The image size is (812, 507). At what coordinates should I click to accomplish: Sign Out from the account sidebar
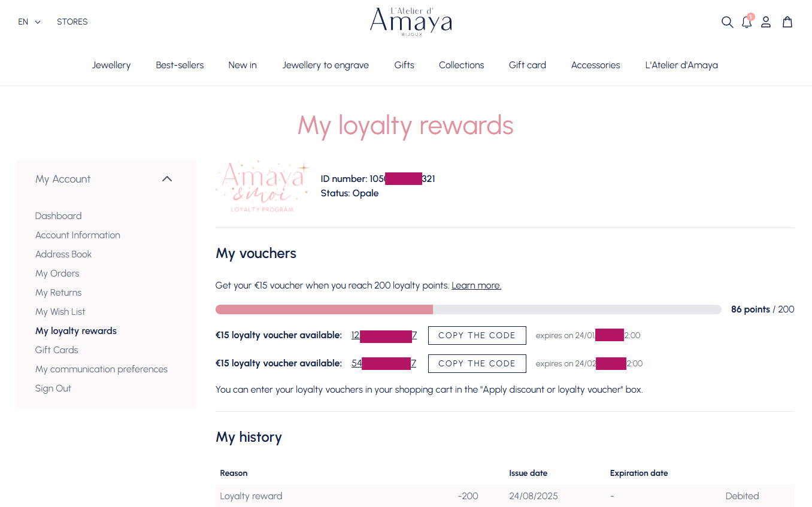point(53,388)
